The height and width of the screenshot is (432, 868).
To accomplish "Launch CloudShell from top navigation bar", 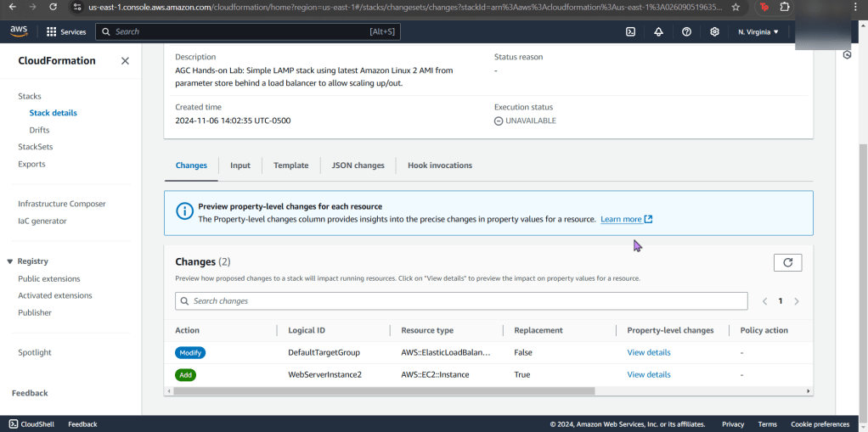I will point(630,31).
